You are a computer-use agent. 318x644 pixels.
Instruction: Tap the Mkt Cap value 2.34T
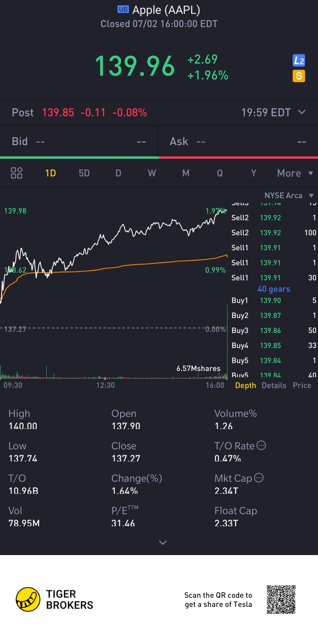(x=226, y=491)
